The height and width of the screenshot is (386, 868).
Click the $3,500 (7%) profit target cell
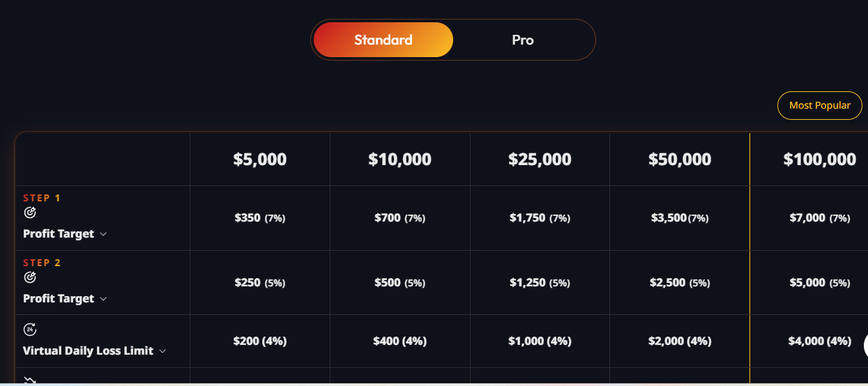[x=680, y=218]
